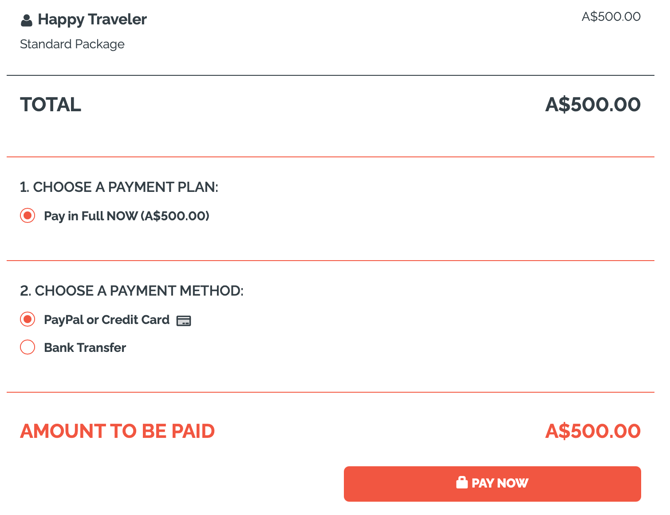Click the traveler person icon
The width and height of the screenshot is (670, 515).
click(x=27, y=20)
